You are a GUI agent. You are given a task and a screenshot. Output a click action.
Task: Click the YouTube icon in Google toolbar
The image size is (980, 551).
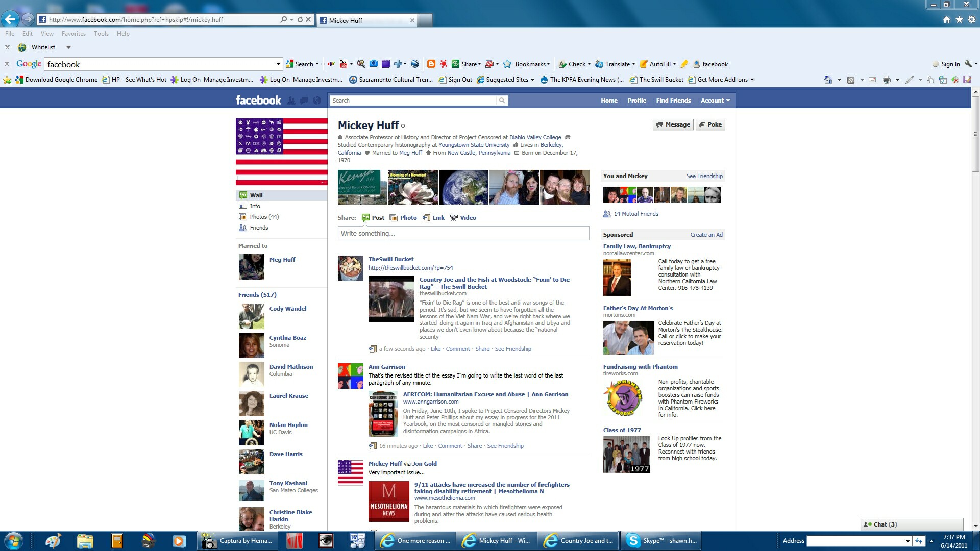pos(344,64)
